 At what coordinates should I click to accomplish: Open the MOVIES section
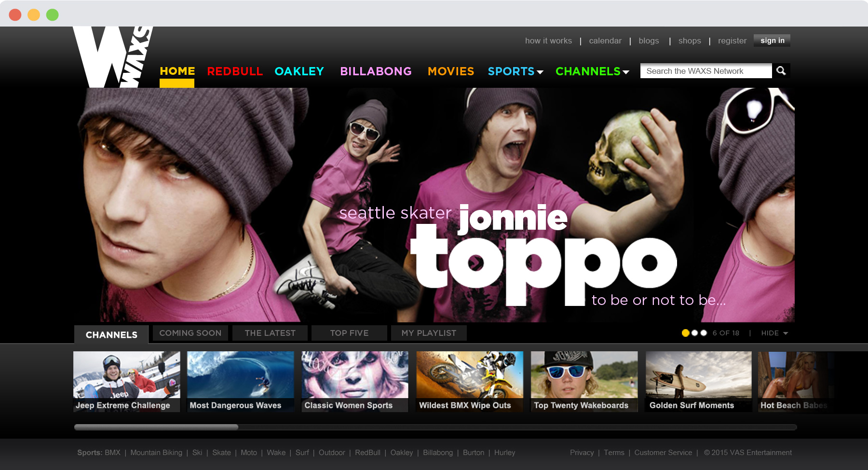click(x=451, y=71)
